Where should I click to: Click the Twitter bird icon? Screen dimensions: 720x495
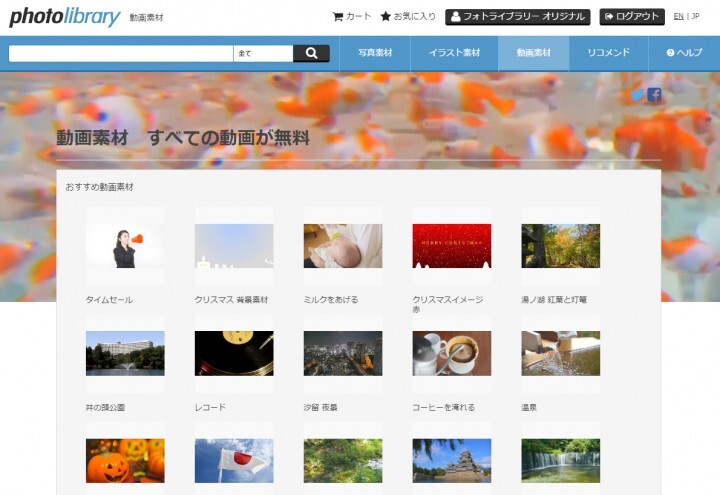[x=637, y=95]
